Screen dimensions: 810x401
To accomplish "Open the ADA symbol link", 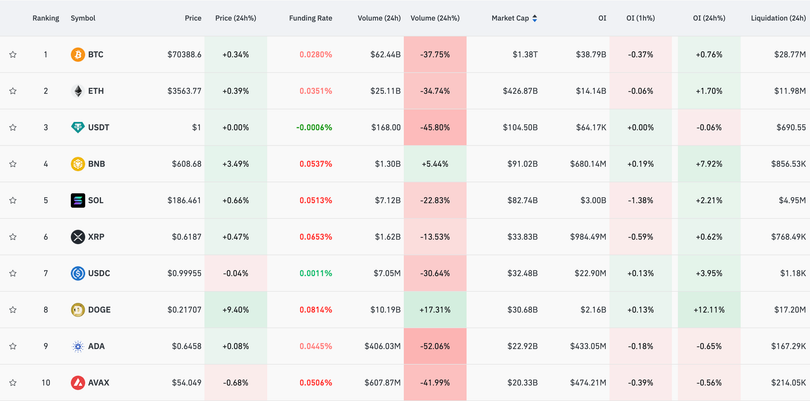I will (x=97, y=346).
